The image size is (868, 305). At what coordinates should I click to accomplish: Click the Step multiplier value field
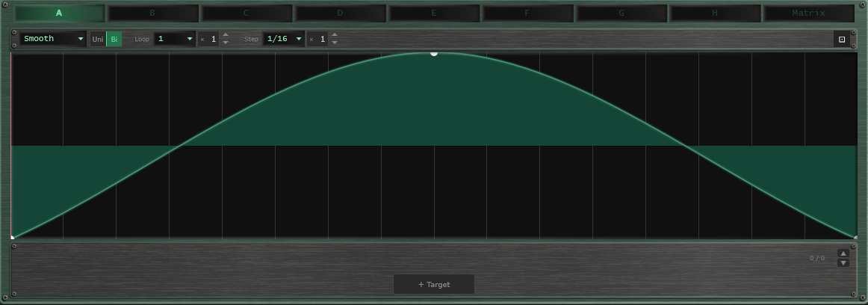click(x=317, y=40)
